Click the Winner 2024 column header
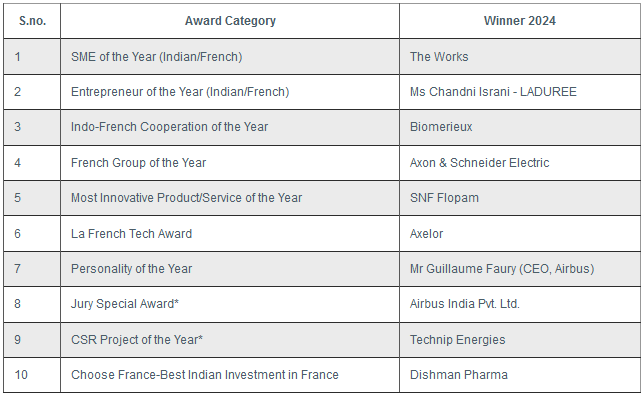 pos(519,21)
